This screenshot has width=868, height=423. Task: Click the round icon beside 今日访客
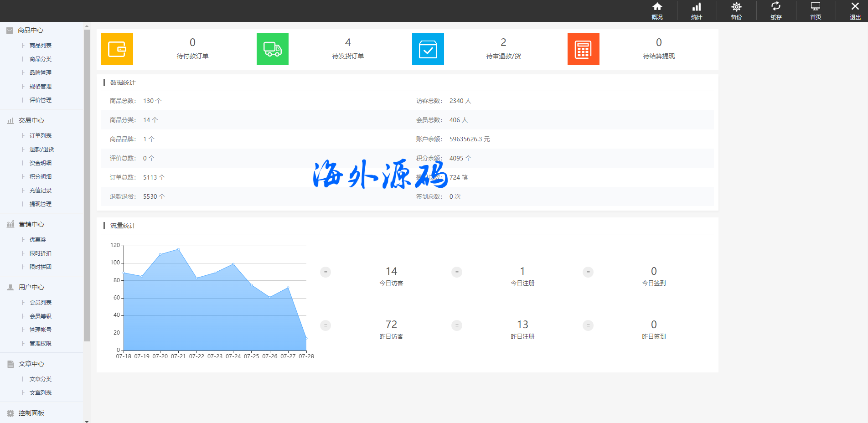[325, 272]
